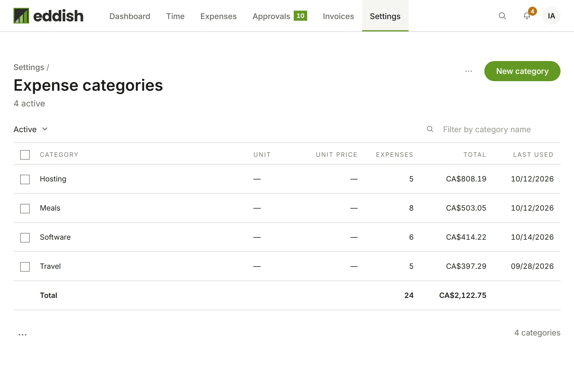Viewport: 574px width, 392px height.
Task: Click the 09/28/2026 last used date
Action: tap(532, 266)
